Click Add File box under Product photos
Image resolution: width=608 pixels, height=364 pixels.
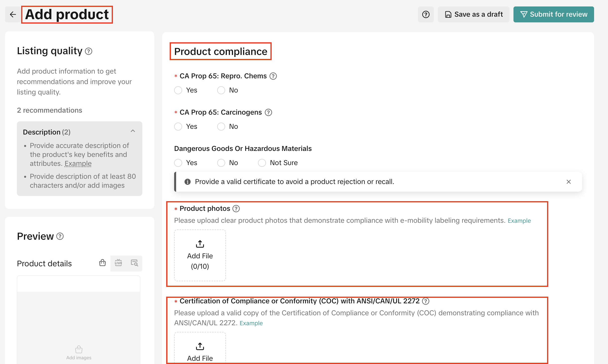click(x=200, y=255)
